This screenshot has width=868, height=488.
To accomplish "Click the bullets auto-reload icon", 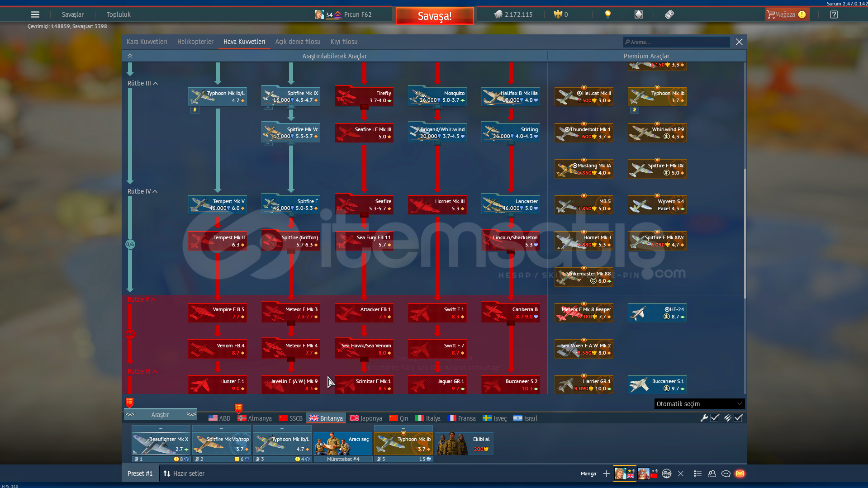I will tap(727, 418).
